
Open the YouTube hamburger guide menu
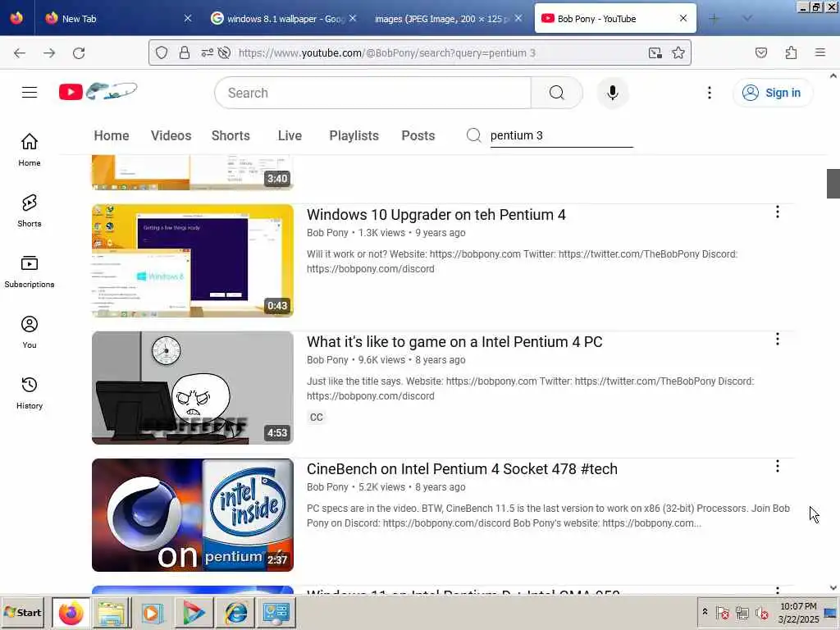pyautogui.click(x=30, y=93)
